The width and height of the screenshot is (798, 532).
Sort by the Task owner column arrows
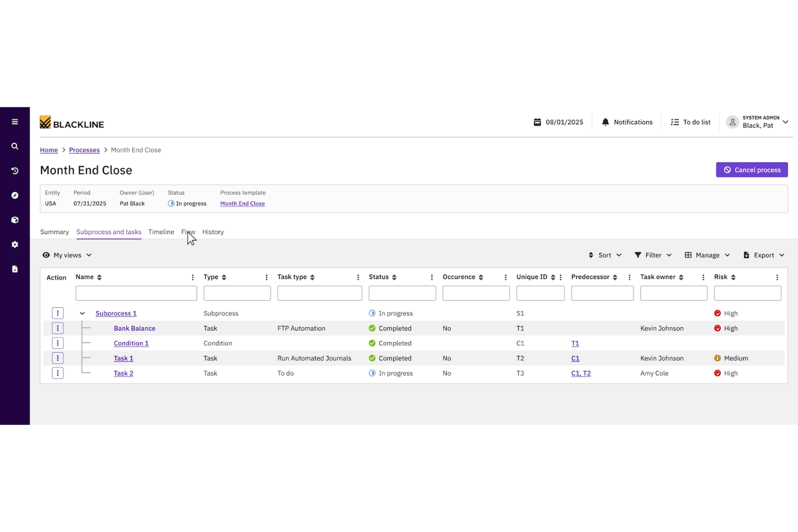[x=681, y=277]
